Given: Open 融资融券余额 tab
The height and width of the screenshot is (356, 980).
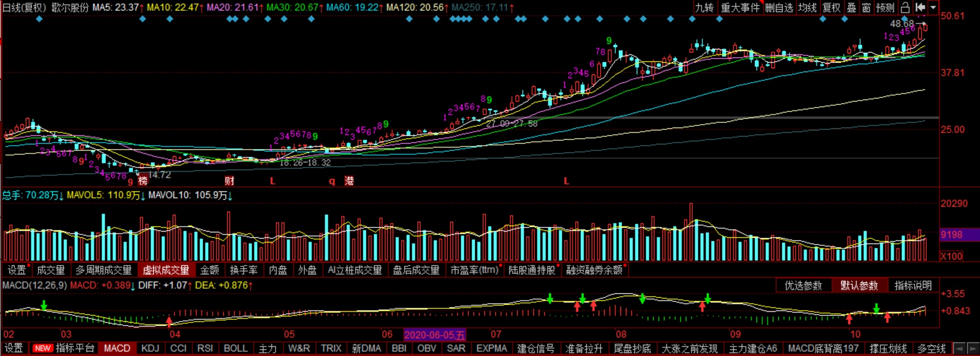Looking at the screenshot, I should coord(594,270).
